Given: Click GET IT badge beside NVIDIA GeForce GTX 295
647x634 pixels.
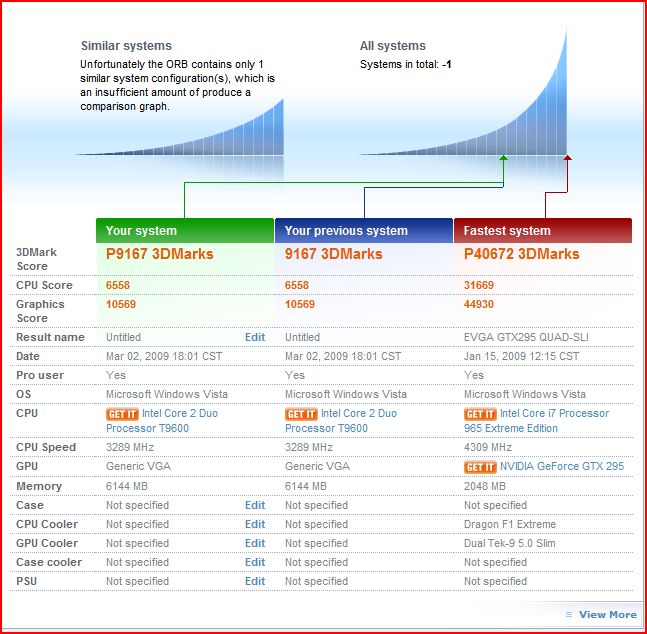Looking at the screenshot, I should [x=480, y=467].
